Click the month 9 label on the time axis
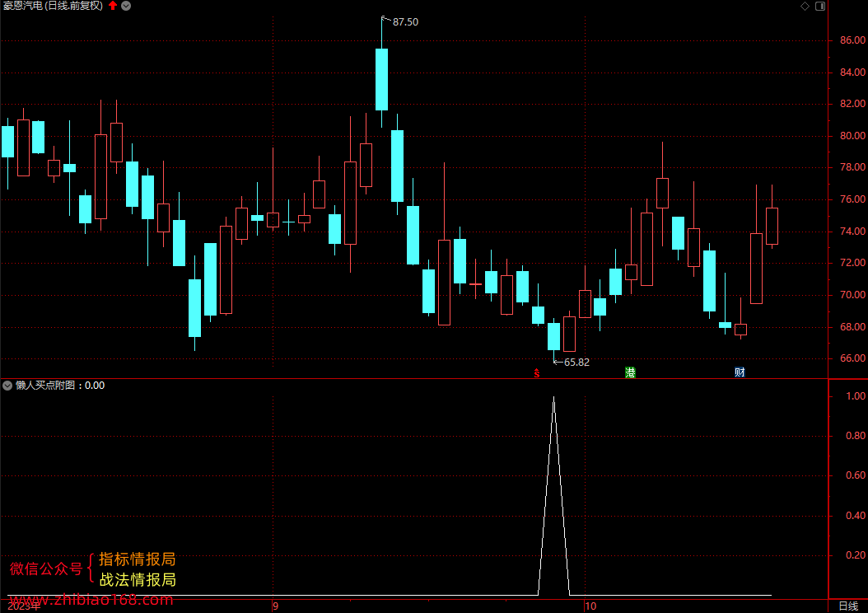The image size is (868, 613). [x=276, y=606]
